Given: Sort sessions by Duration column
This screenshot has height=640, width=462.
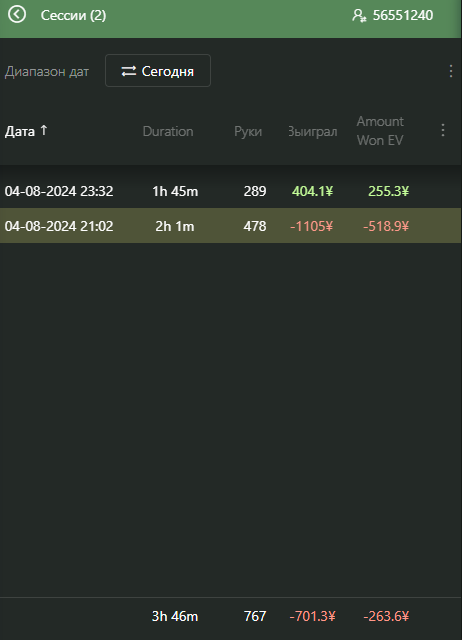Looking at the screenshot, I should pyautogui.click(x=168, y=131).
